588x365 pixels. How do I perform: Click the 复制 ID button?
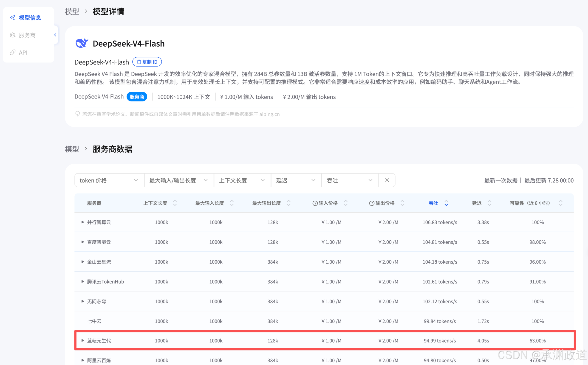click(147, 62)
